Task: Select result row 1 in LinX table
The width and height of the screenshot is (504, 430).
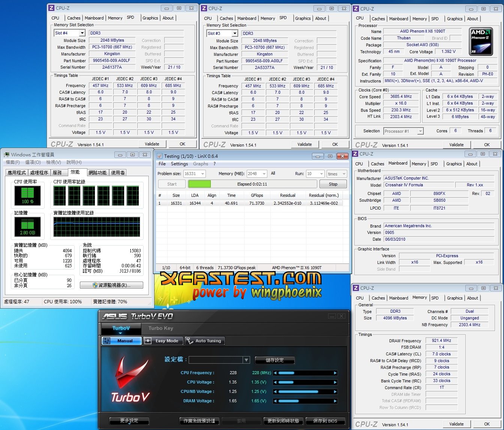Action: [250, 203]
